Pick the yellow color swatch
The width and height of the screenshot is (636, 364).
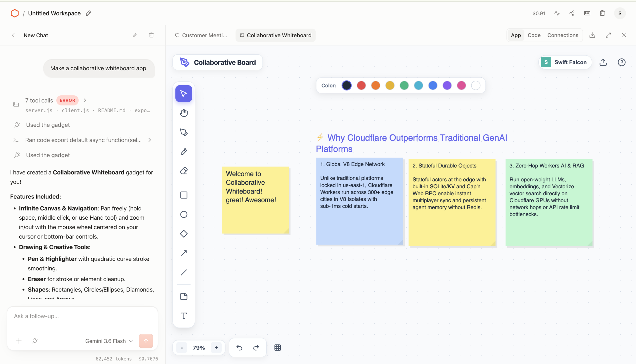point(390,85)
